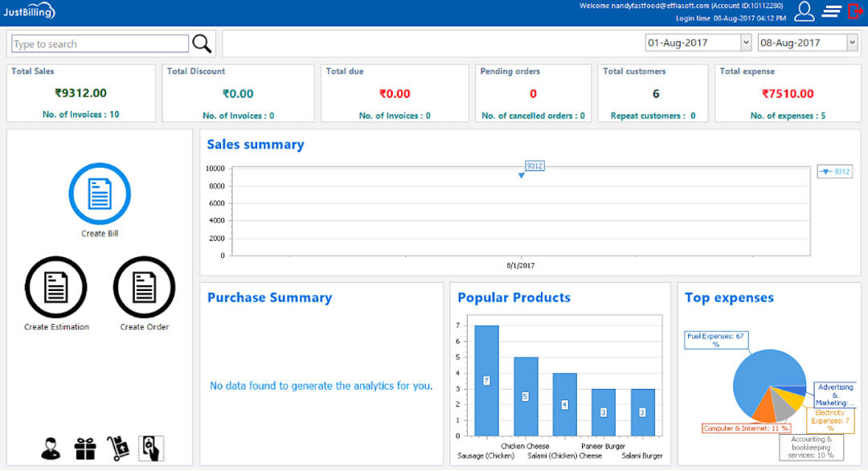Screen dimensions: 868x471
Task: Click the logout icon at top right
Action: coord(856,11)
